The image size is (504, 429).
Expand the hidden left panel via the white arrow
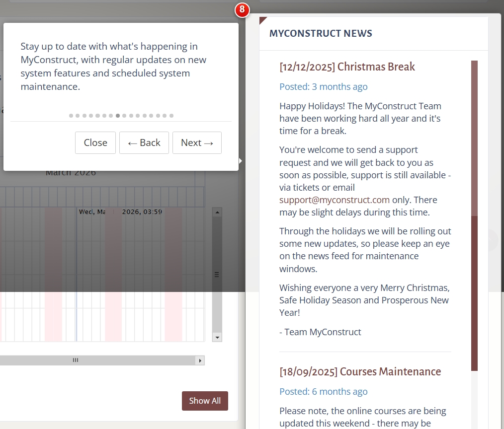(241, 160)
